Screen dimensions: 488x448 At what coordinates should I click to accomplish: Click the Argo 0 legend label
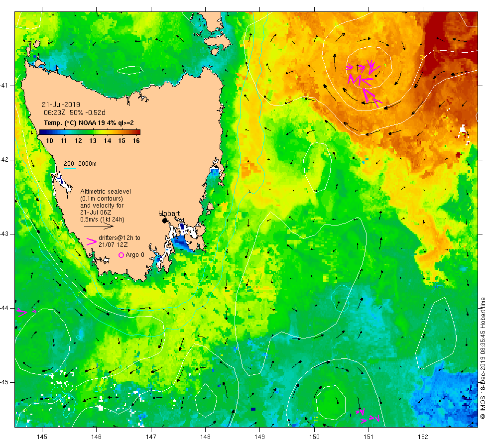click(135, 255)
